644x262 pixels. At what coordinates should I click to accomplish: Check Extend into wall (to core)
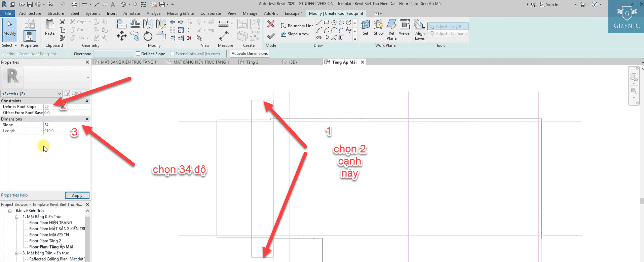click(x=173, y=54)
